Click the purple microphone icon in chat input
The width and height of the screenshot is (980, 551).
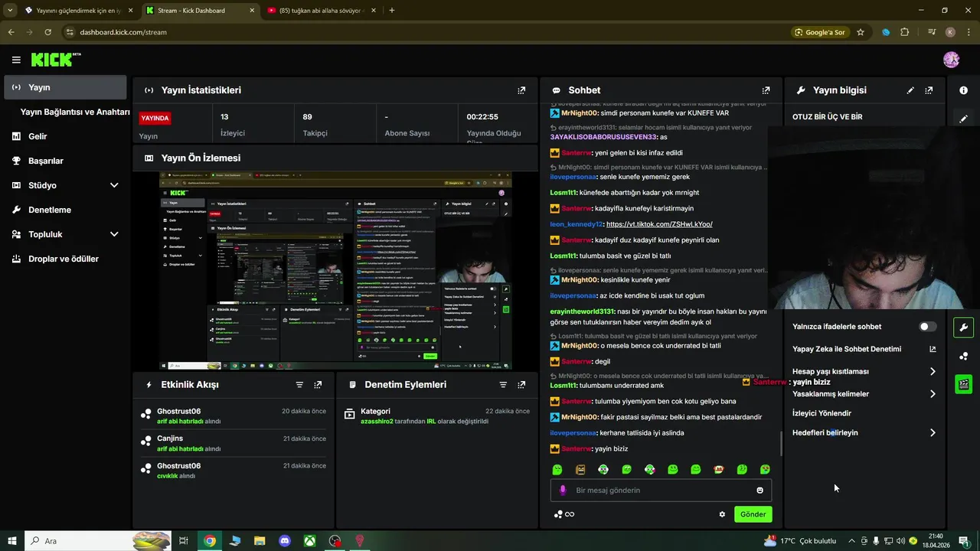(x=563, y=491)
